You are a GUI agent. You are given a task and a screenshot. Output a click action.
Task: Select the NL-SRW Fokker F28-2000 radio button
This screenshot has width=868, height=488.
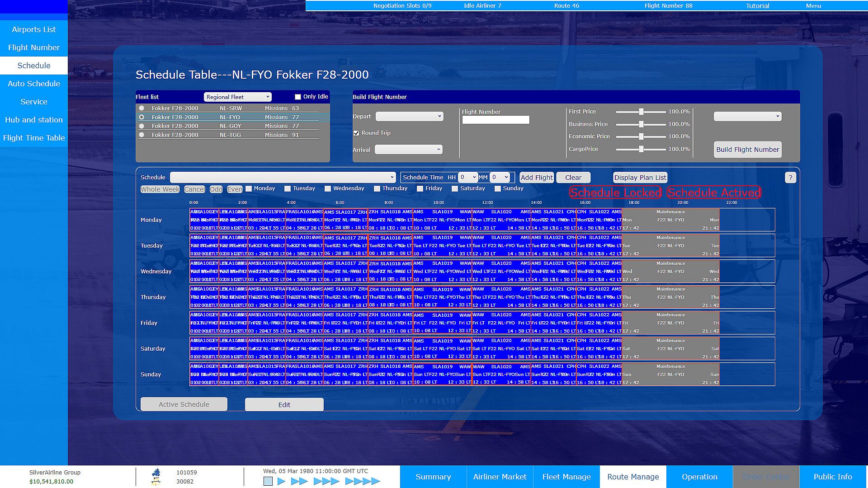[x=142, y=108]
